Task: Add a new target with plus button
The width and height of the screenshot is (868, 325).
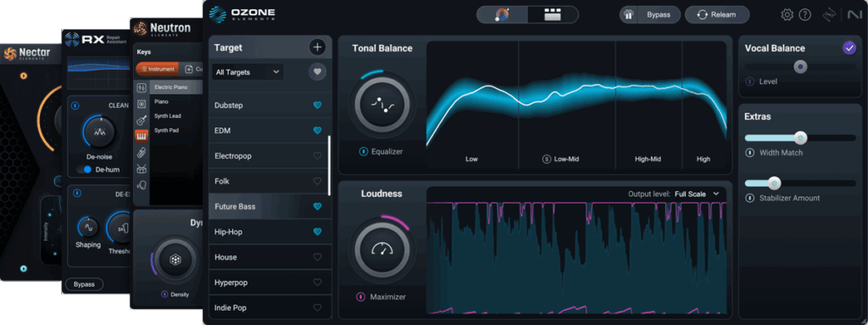Action: [317, 48]
